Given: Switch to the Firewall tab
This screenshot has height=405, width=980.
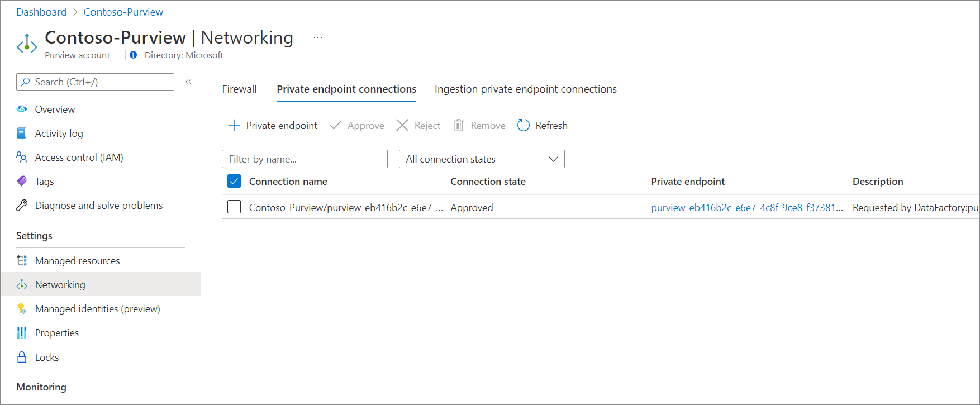Looking at the screenshot, I should point(239,89).
